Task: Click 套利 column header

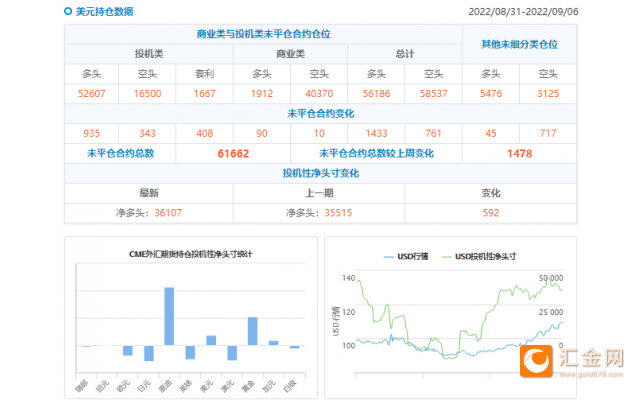Action: 204,74
